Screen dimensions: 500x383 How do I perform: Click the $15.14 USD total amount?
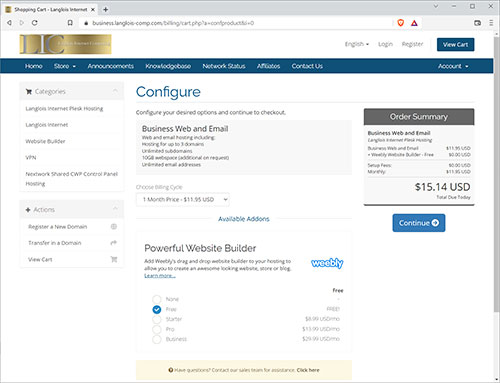442,187
